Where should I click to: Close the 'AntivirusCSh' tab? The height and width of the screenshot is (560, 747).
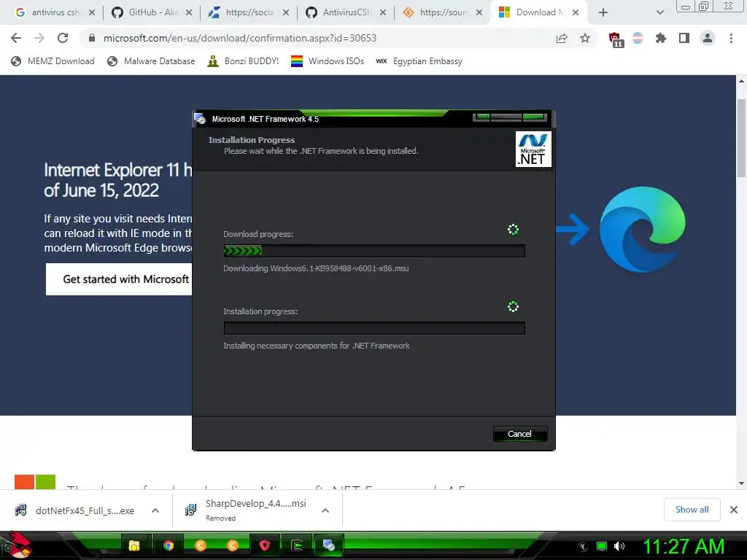coord(383,12)
